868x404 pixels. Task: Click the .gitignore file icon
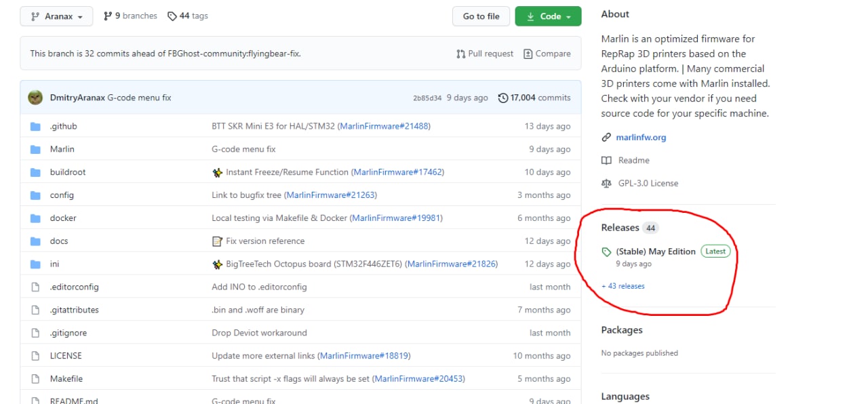pyautogui.click(x=36, y=333)
